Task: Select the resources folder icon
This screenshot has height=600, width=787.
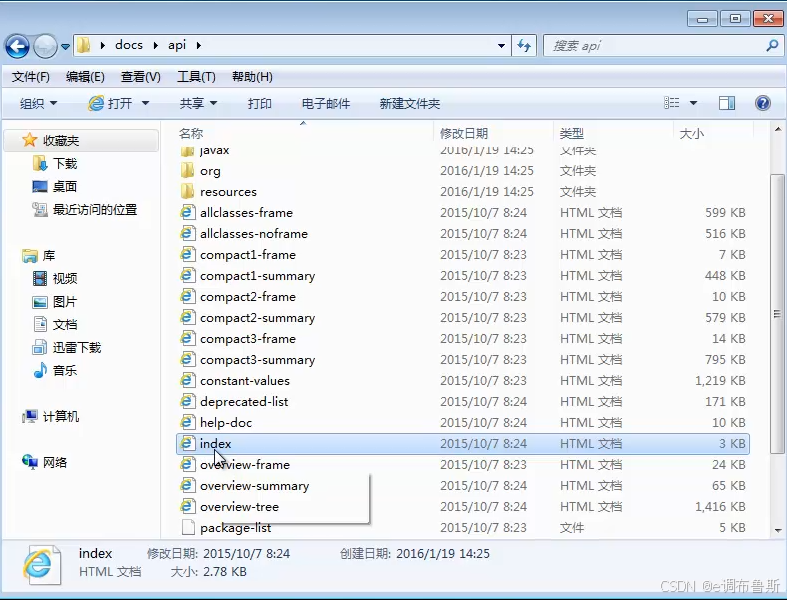Action: pos(187,191)
